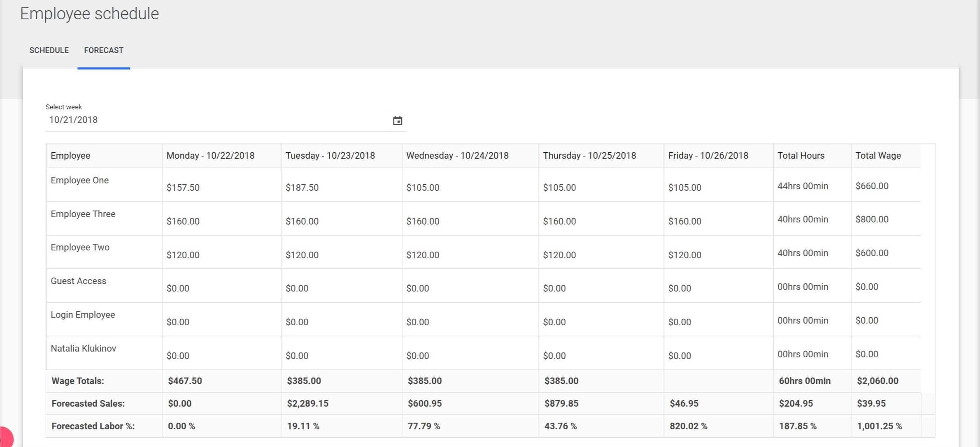The width and height of the screenshot is (980, 447).
Task: Click the Total Hours column header
Action: [x=801, y=155]
